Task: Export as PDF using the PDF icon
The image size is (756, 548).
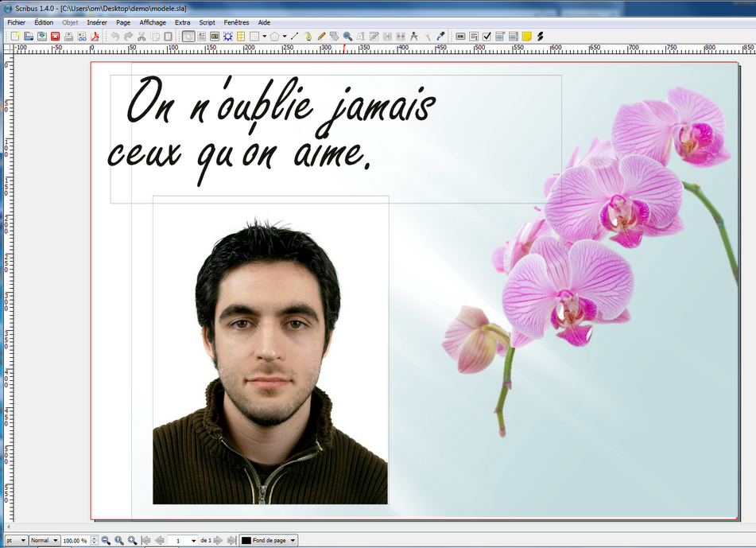Action: click(x=95, y=36)
